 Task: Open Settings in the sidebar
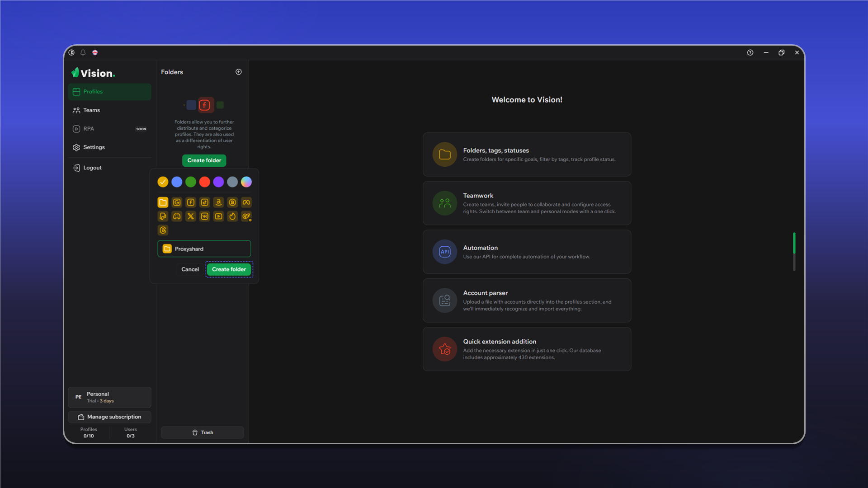point(109,147)
